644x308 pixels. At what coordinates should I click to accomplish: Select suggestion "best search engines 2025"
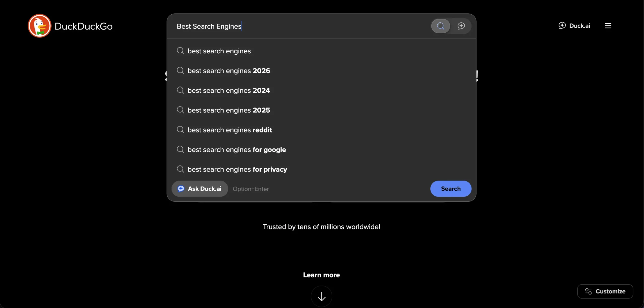coord(228,110)
